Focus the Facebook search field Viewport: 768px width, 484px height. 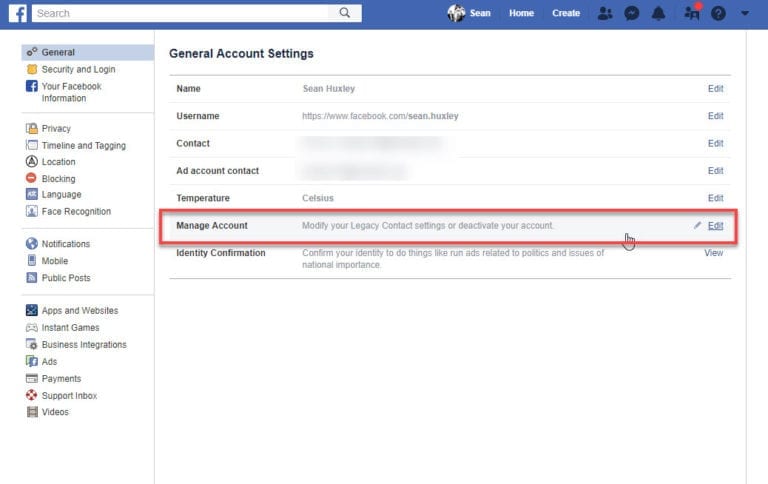pyautogui.click(x=181, y=13)
